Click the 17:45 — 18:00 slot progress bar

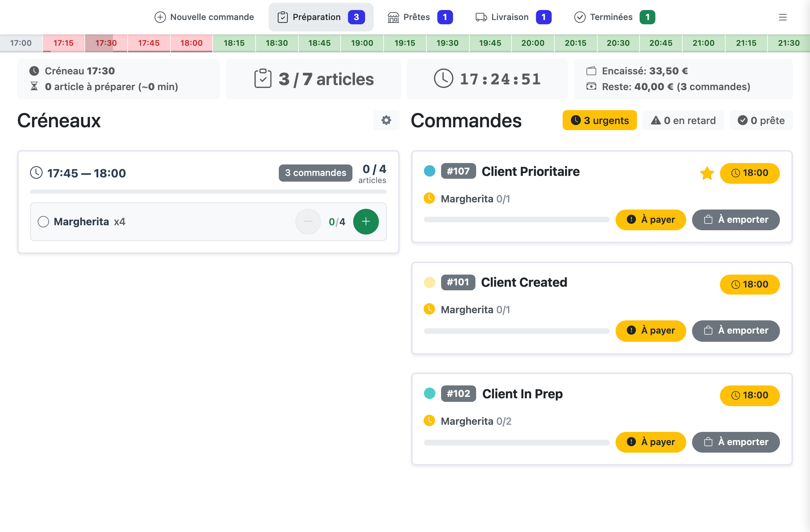[208, 192]
